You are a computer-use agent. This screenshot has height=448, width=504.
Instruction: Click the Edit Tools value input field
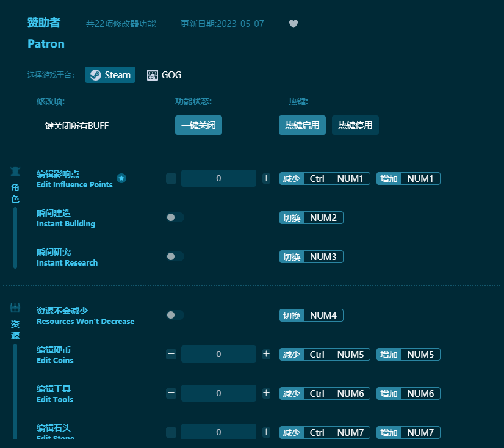tap(218, 393)
